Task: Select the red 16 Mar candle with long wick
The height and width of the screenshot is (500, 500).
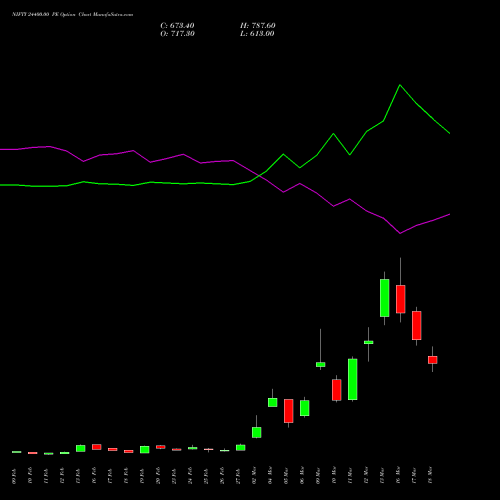Action: 400,299
